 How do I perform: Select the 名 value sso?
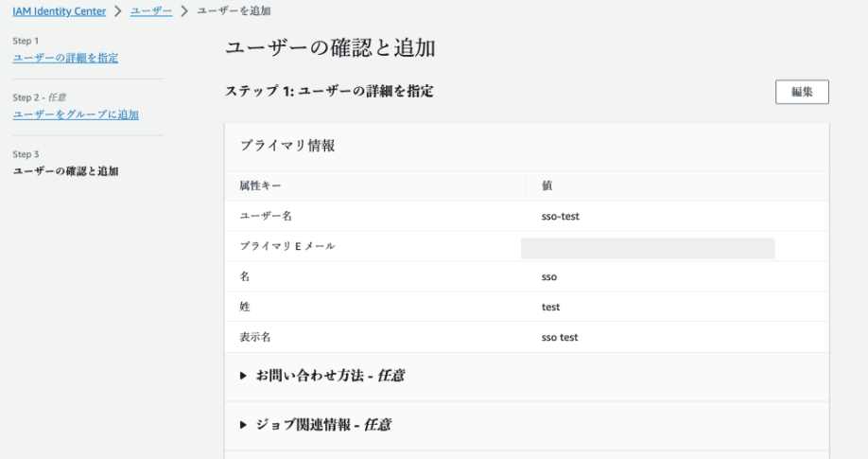click(x=549, y=276)
